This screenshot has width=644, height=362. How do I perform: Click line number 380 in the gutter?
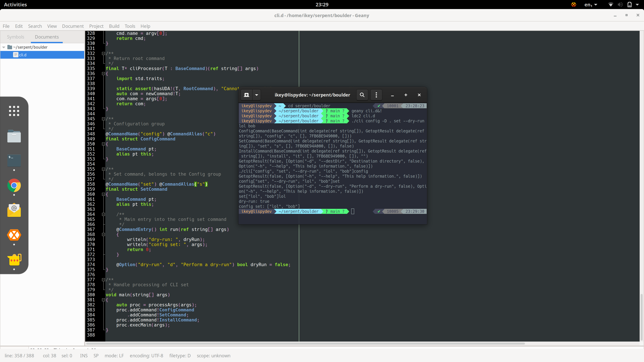[x=91, y=295]
